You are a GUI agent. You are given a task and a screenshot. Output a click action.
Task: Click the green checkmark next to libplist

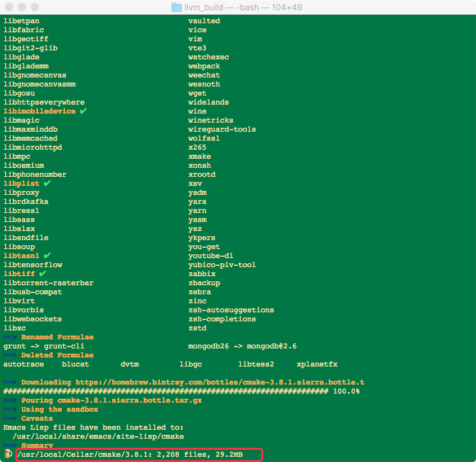(x=47, y=183)
